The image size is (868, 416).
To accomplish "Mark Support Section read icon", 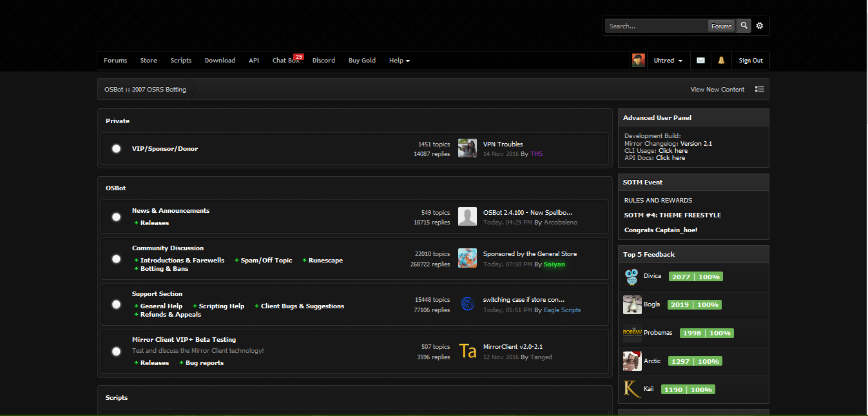I will tap(116, 304).
